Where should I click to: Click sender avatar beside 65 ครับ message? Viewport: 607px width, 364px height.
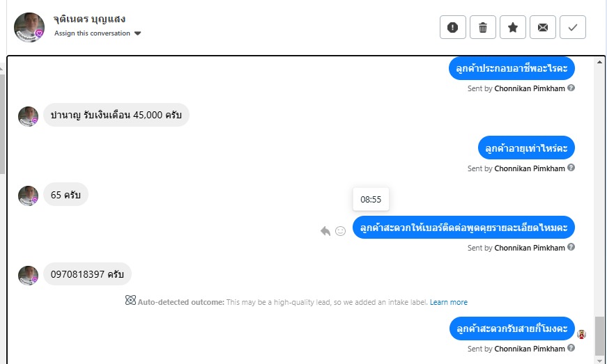pos(28,196)
